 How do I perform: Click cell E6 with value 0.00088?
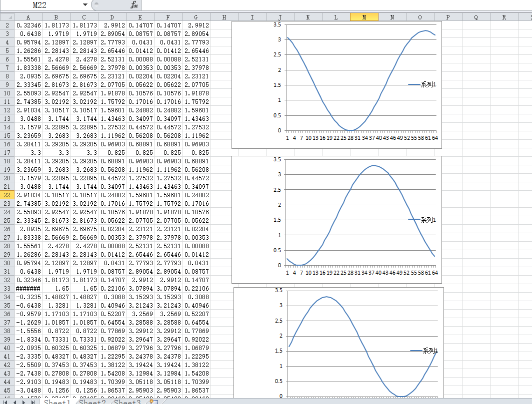point(140,59)
